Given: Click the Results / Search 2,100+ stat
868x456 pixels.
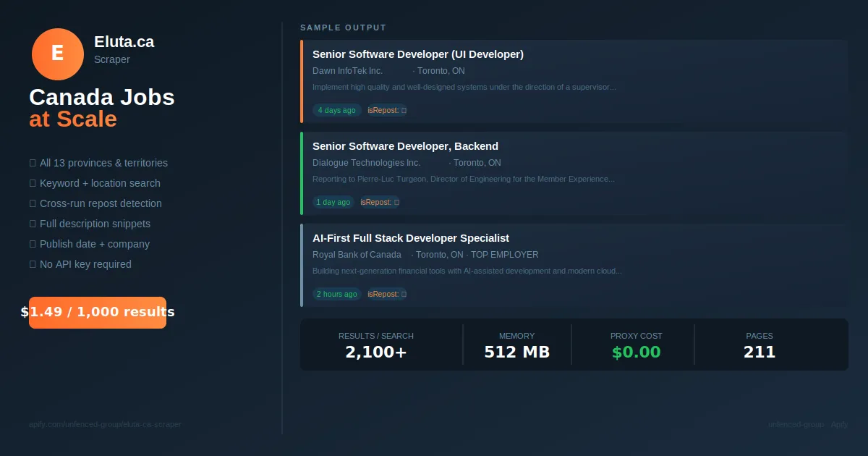Looking at the screenshot, I should point(376,345).
